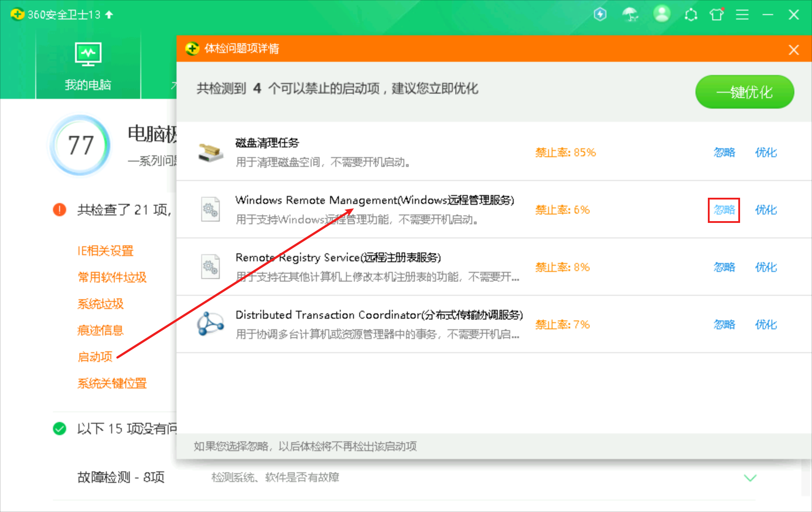Optimize the 磁盘清理任务 startup item
Viewport: 812px width, 512px height.
(766, 152)
